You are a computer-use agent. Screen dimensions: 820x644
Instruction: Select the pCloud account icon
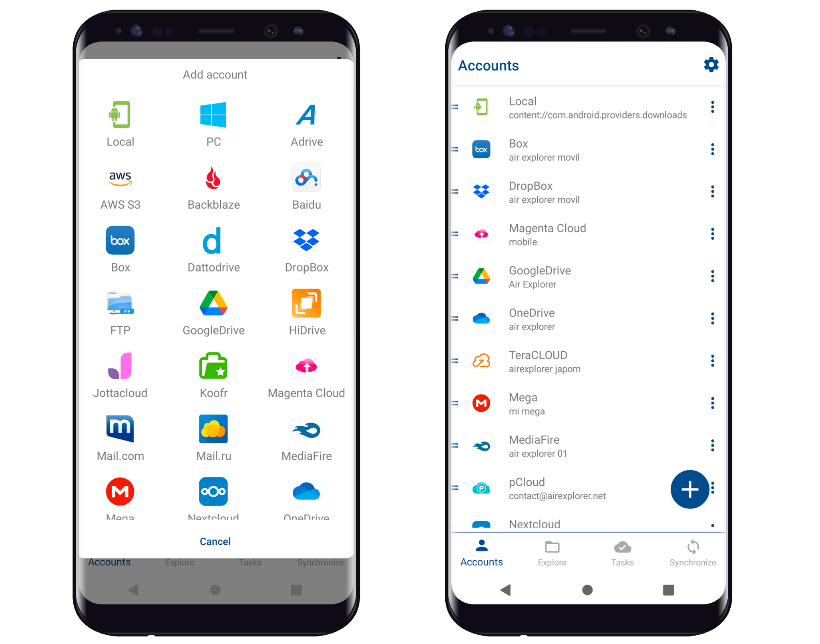coord(481,488)
